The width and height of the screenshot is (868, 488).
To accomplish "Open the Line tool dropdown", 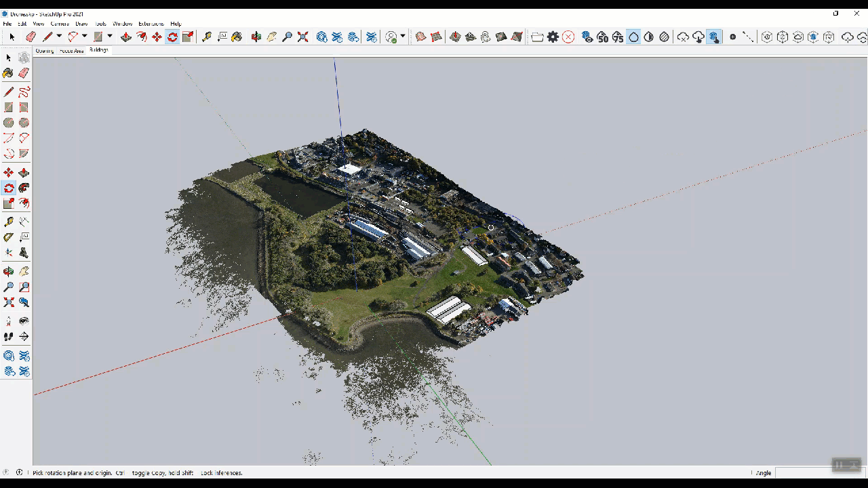I will pyautogui.click(x=59, y=37).
